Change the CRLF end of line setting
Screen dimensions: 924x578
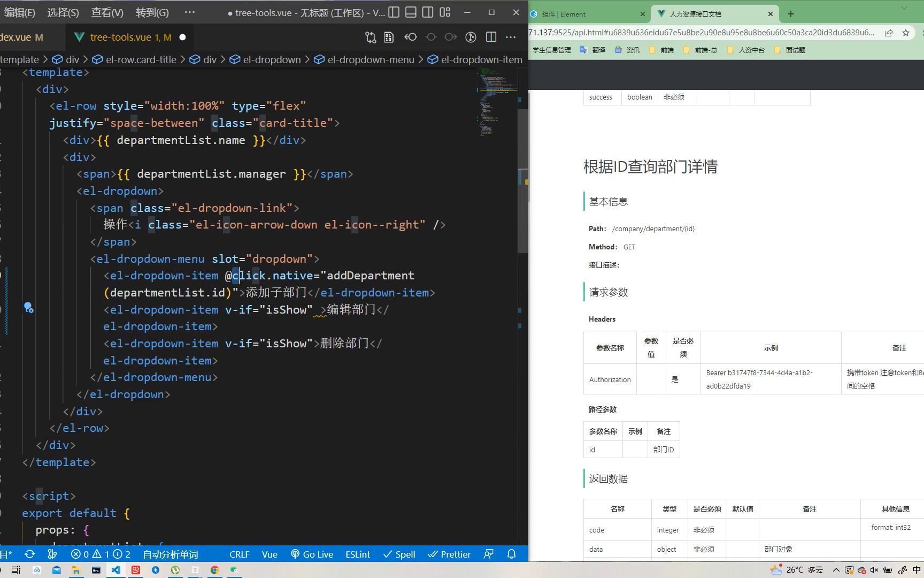[239, 554]
